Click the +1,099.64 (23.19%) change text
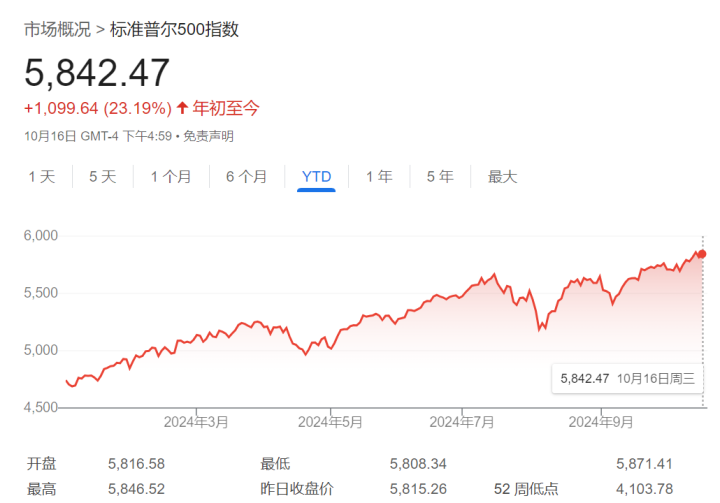Image resolution: width=720 pixels, height=503 pixels. 98,108
